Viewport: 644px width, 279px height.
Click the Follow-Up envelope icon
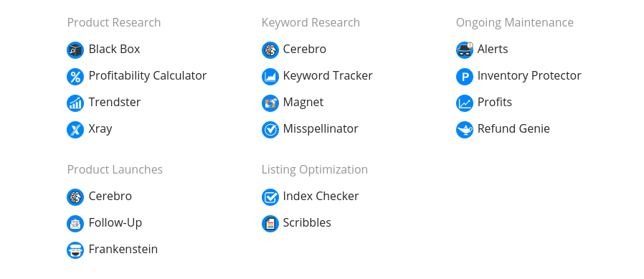(x=75, y=224)
